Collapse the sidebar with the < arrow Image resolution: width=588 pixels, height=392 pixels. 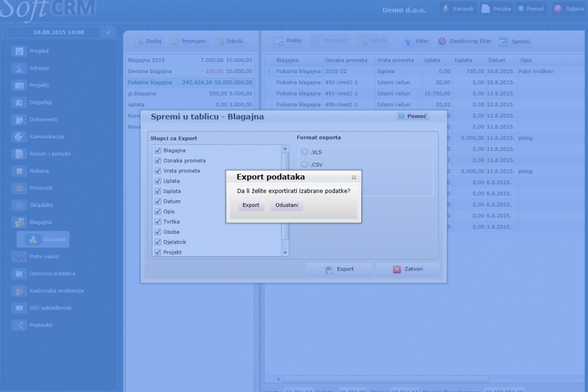coord(108,32)
